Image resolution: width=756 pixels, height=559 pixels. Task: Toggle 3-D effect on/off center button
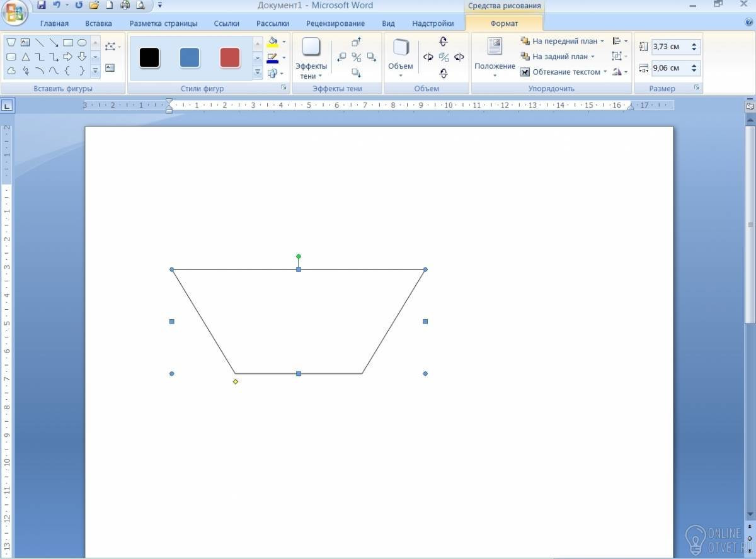coord(444,57)
